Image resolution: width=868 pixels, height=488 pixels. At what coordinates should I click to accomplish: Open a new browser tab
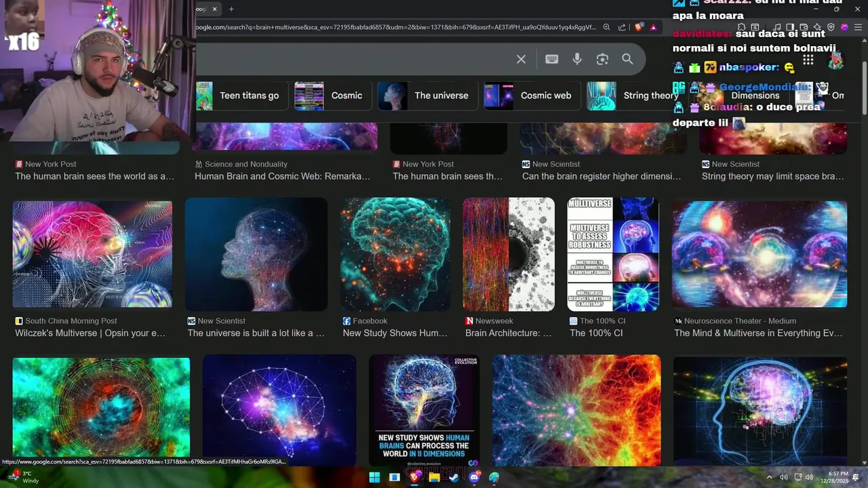pyautogui.click(x=231, y=9)
